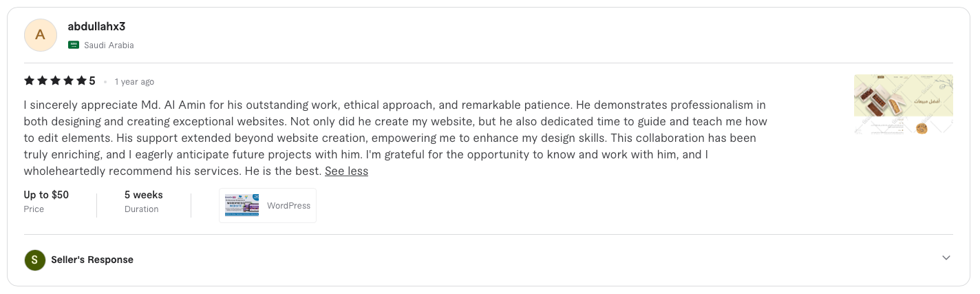Click the Saudi Arabia flag icon
The image size is (980, 294).
coord(74,45)
